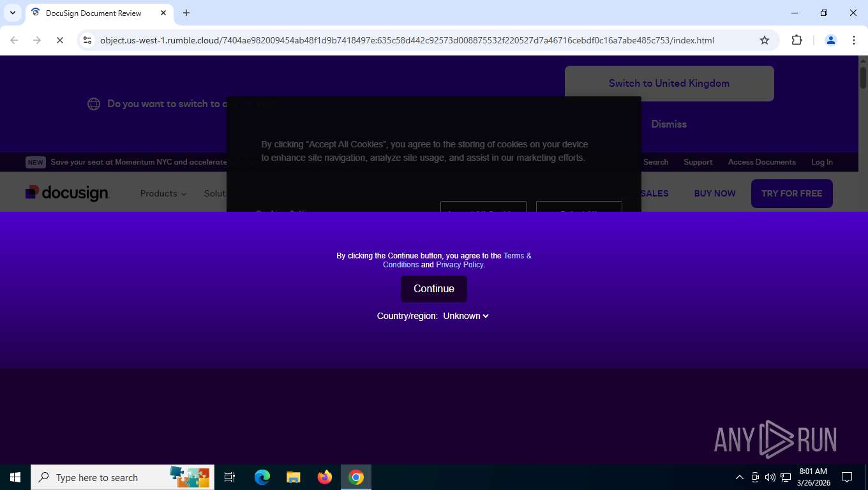This screenshot has height=490, width=868.
Task: Click the taskbar search box
Action: tap(123, 477)
